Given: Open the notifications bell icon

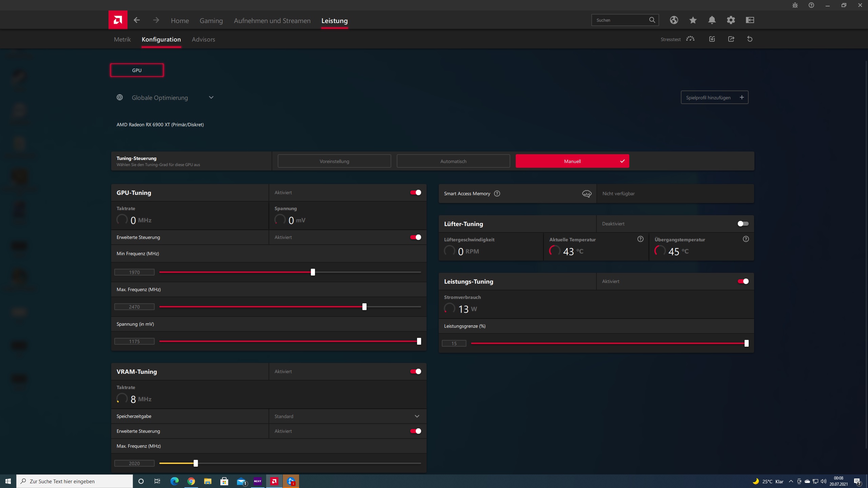Looking at the screenshot, I should [x=712, y=20].
